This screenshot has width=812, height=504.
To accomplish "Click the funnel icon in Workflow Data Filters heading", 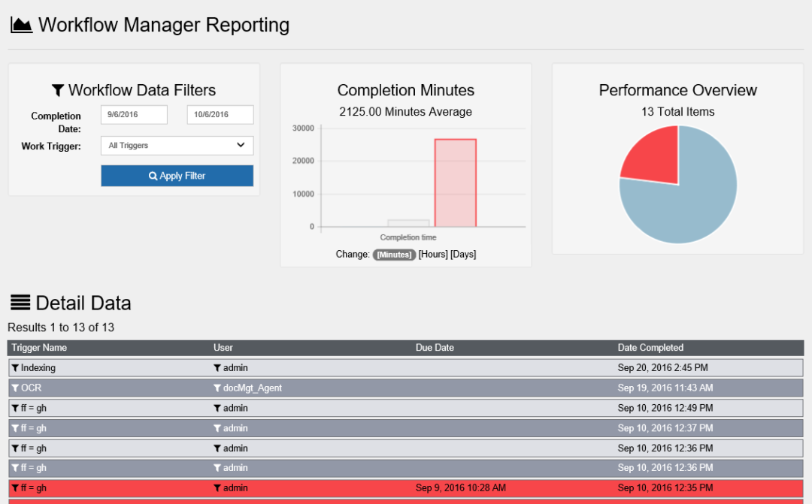I will click(59, 90).
